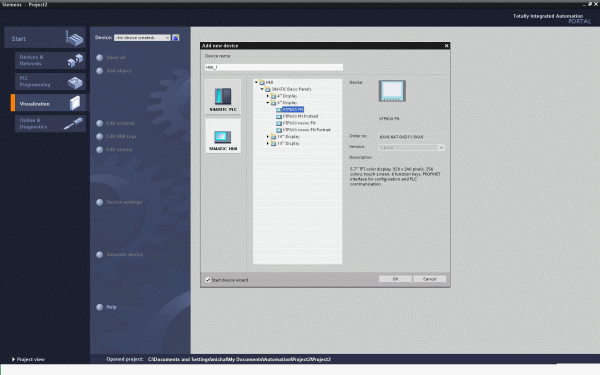Screen dimensions: 600x375
Task: Click the icon next to Device dropdown
Action: click(x=176, y=38)
